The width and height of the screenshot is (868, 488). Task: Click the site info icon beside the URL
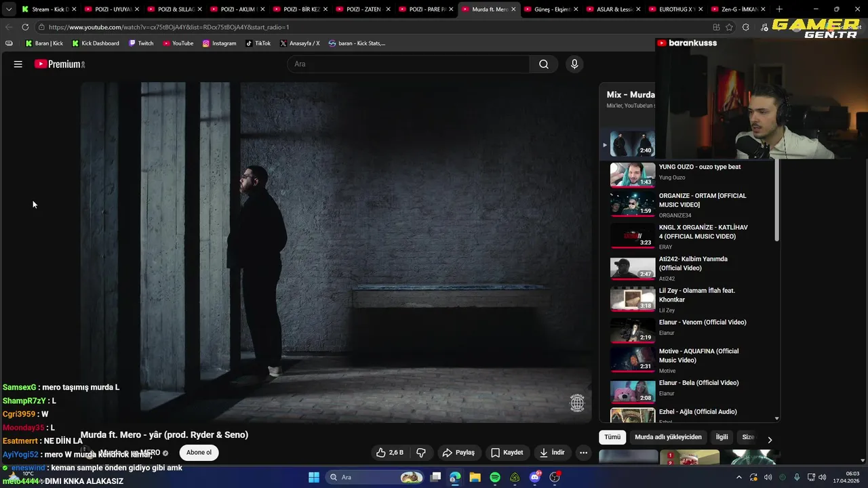pos(41,27)
